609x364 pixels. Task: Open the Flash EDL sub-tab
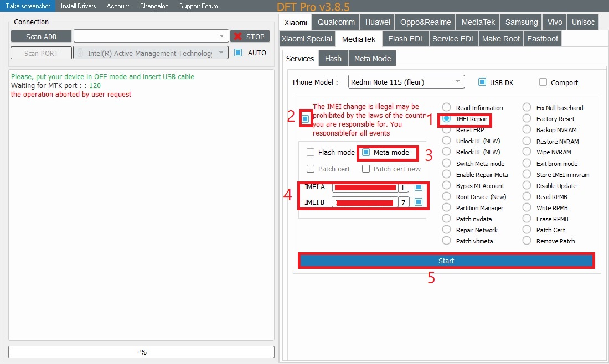click(x=406, y=39)
